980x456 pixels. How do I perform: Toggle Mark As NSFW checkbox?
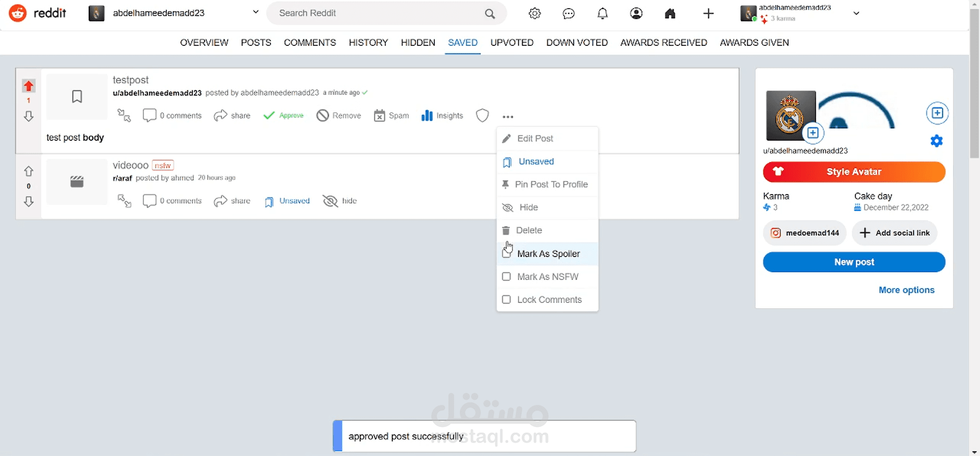pyautogui.click(x=506, y=276)
